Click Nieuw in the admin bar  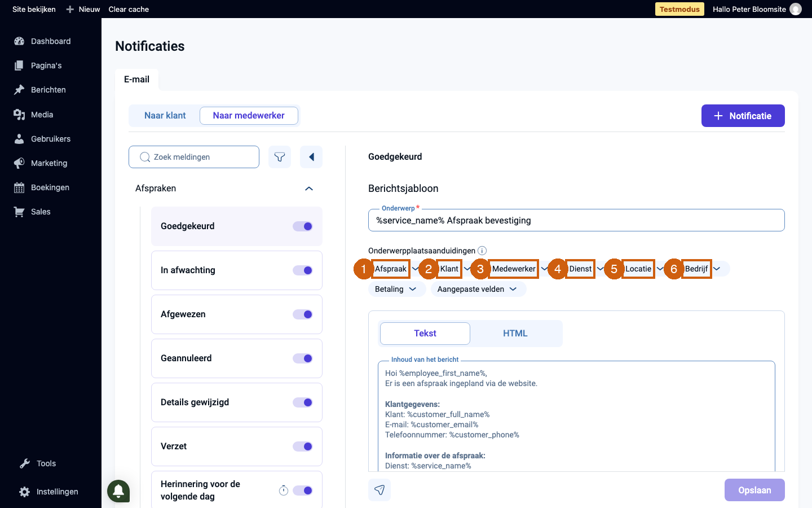click(x=89, y=9)
